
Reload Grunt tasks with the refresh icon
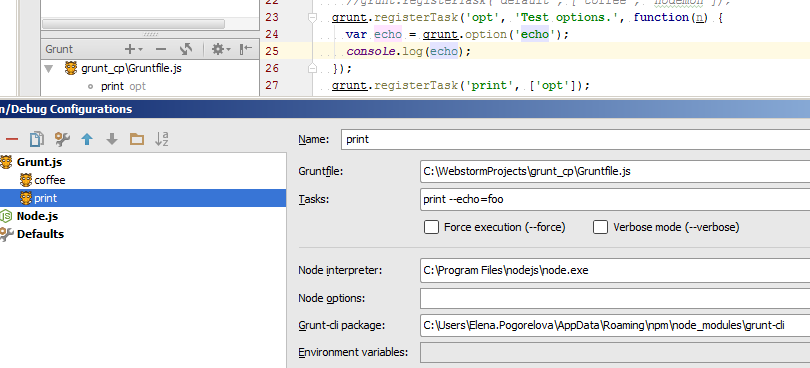pyautogui.click(x=186, y=49)
